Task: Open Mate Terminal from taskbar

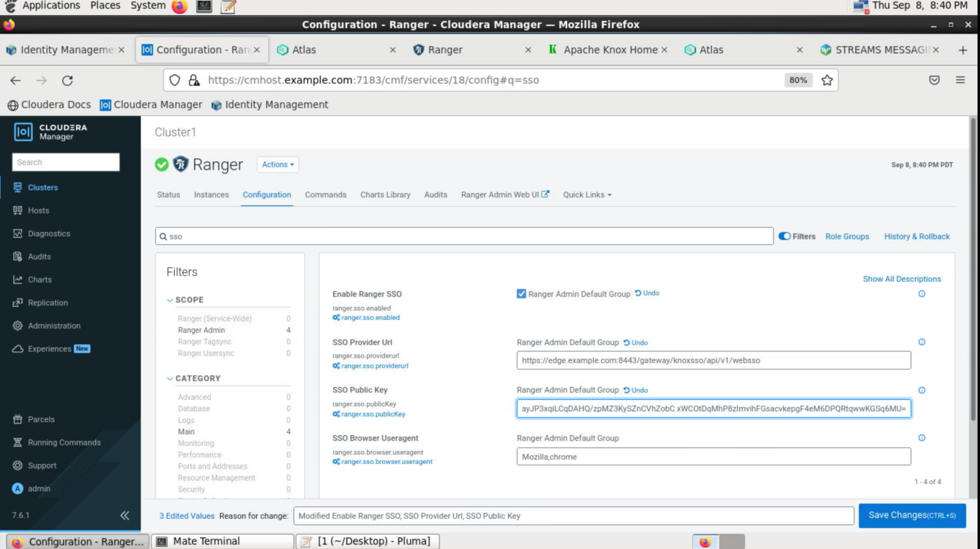Action: 222,541
